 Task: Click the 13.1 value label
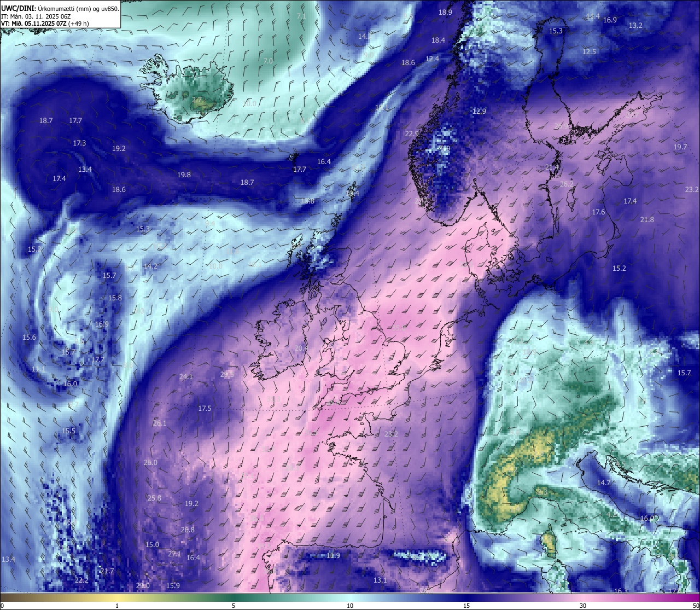point(380,580)
